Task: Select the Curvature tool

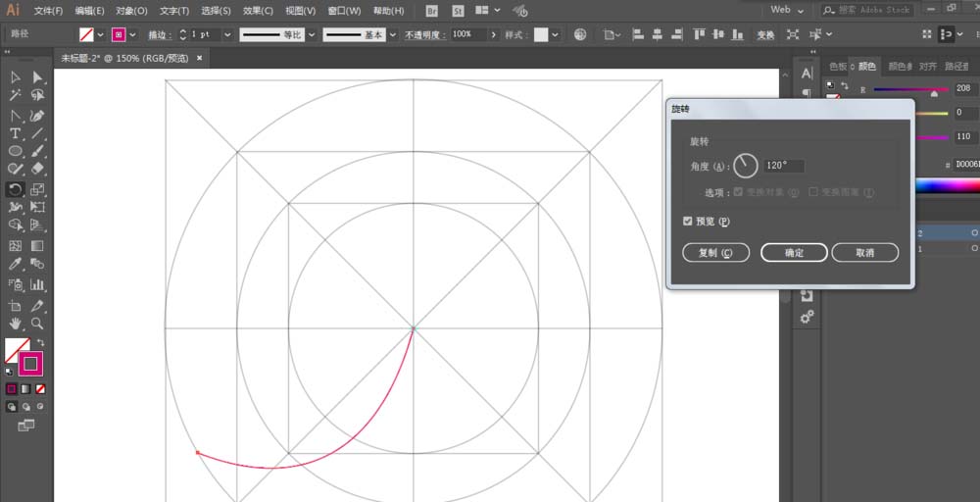Action: click(x=37, y=116)
